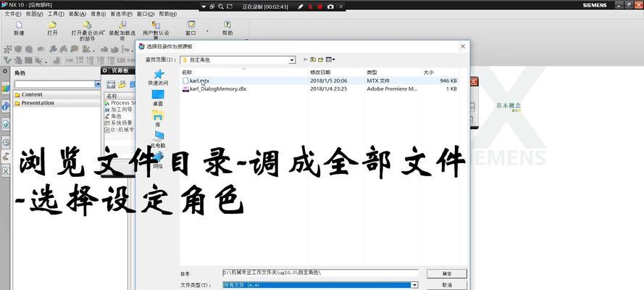Open the 帮助(H) menu in menu bar

(x=167, y=14)
